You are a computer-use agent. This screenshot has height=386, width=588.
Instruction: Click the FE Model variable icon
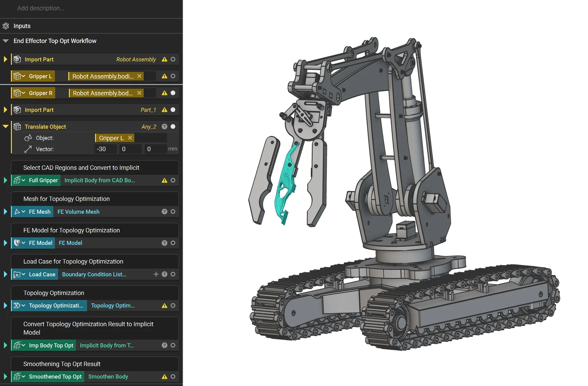click(17, 243)
